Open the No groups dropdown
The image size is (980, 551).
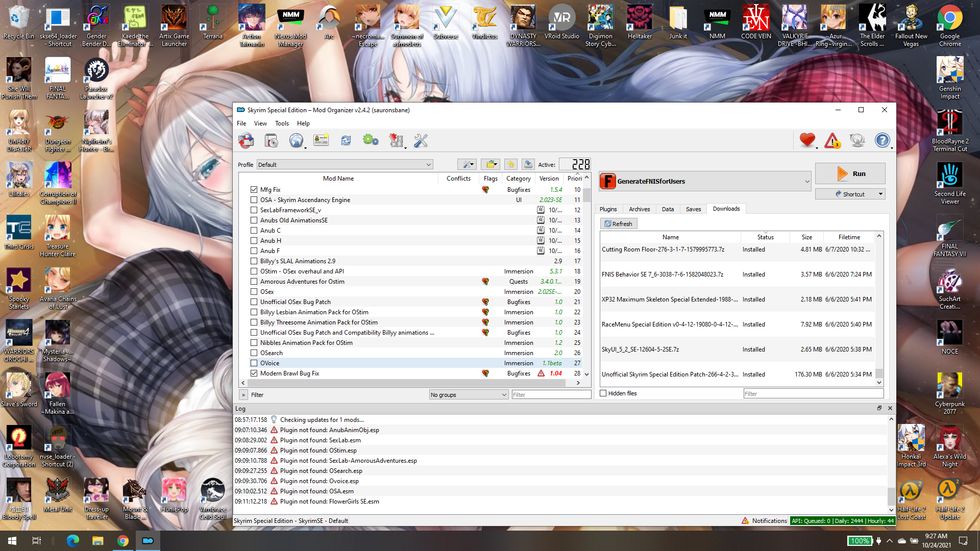[469, 395]
